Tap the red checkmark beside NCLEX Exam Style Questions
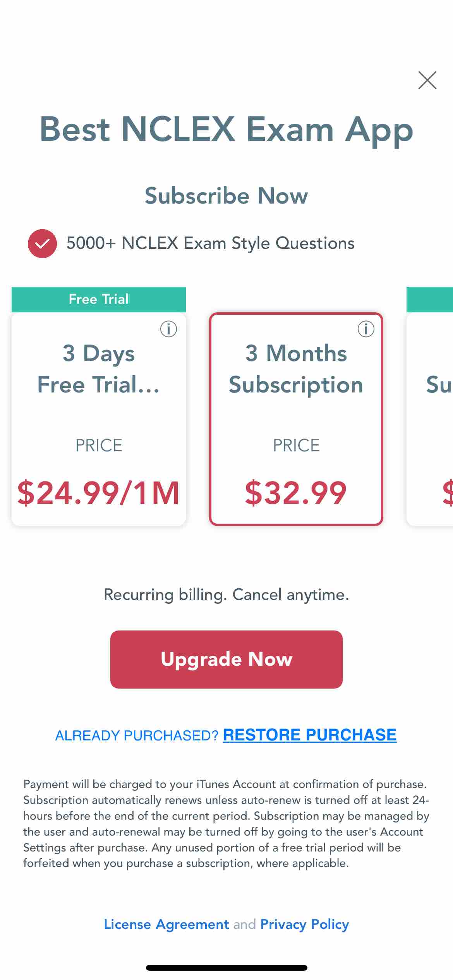The width and height of the screenshot is (453, 980). 42,243
